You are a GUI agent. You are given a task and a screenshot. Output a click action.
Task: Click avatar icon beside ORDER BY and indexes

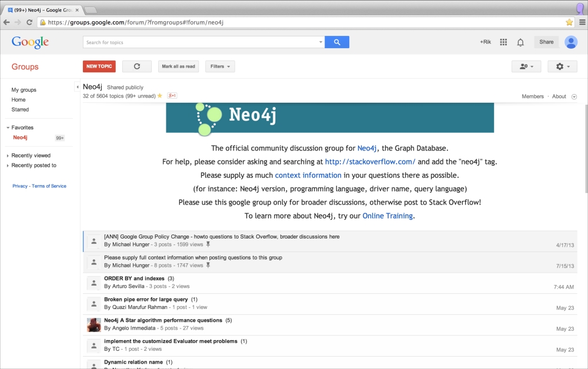click(x=93, y=283)
